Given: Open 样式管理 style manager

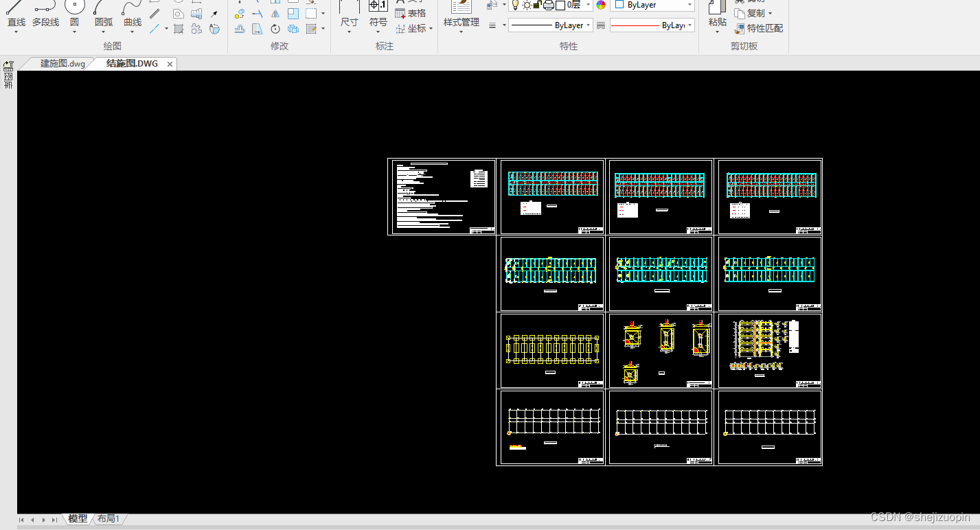Looking at the screenshot, I should tap(461, 14).
